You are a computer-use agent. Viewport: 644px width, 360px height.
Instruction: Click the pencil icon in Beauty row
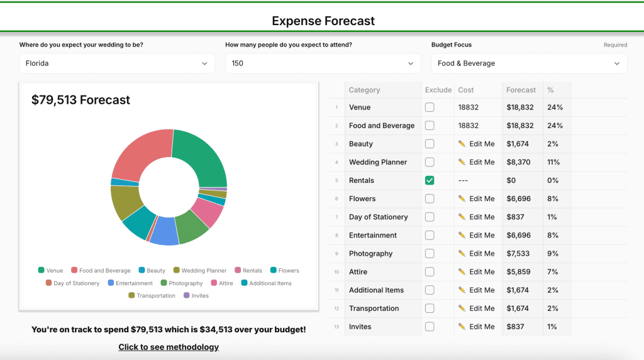(x=462, y=144)
